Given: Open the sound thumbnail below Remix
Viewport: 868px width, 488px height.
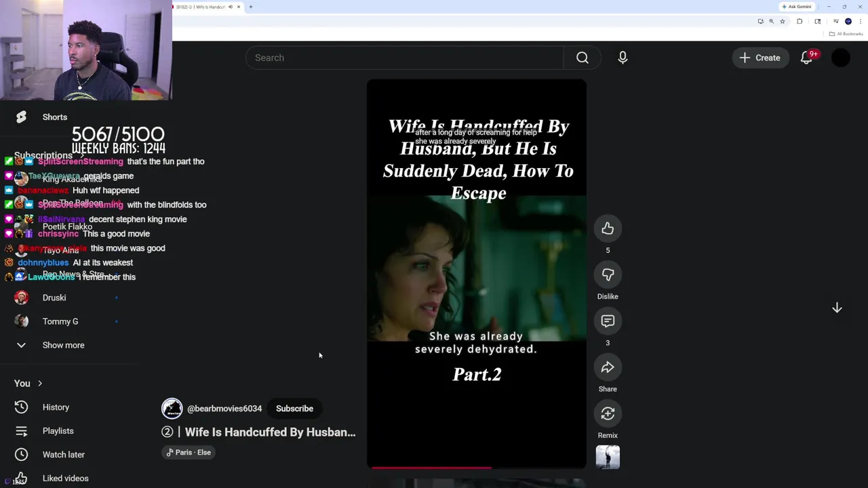Looking at the screenshot, I should (x=608, y=457).
